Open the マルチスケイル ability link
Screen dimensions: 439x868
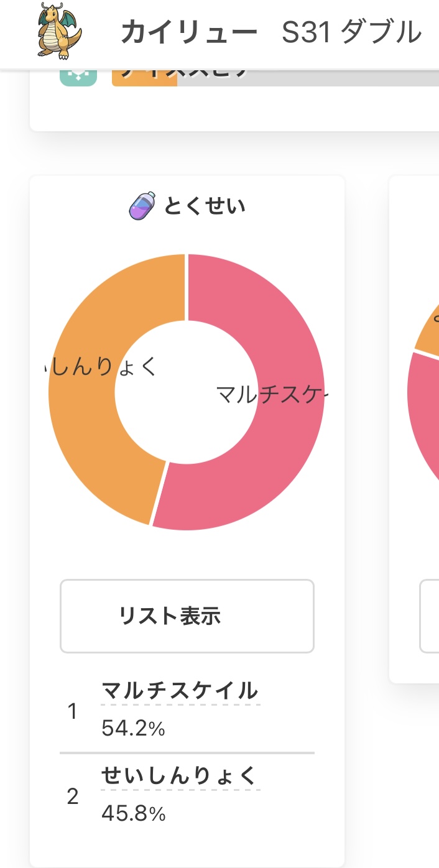180,691
